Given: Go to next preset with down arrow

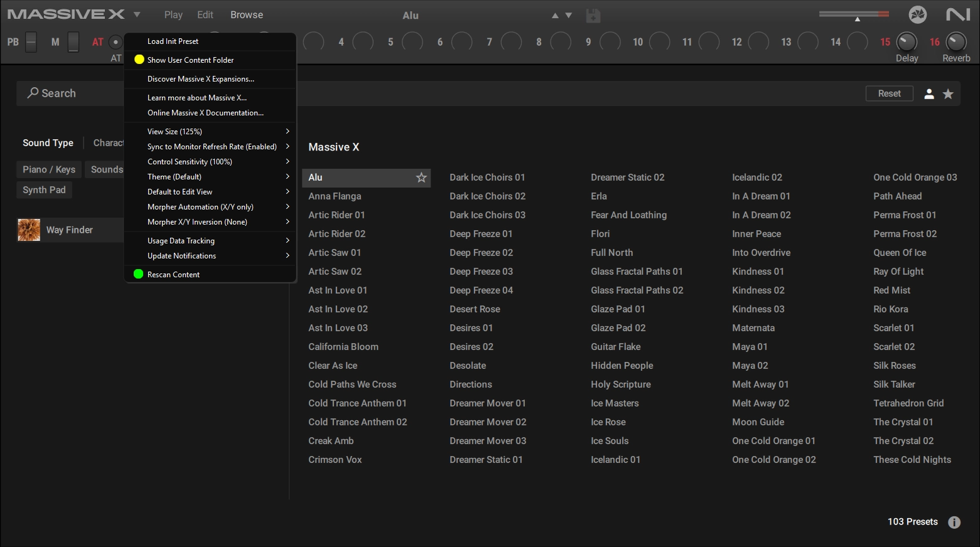Looking at the screenshot, I should pos(569,15).
